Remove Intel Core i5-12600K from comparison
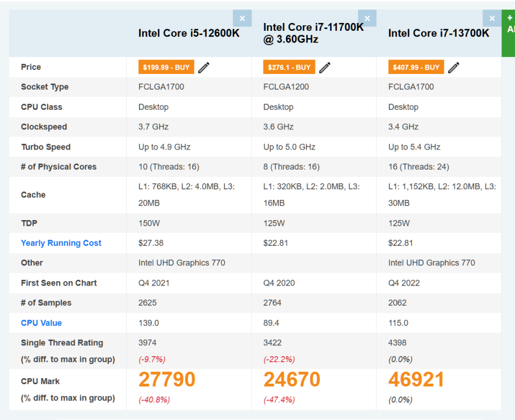The width and height of the screenshot is (515, 420). tap(242, 18)
